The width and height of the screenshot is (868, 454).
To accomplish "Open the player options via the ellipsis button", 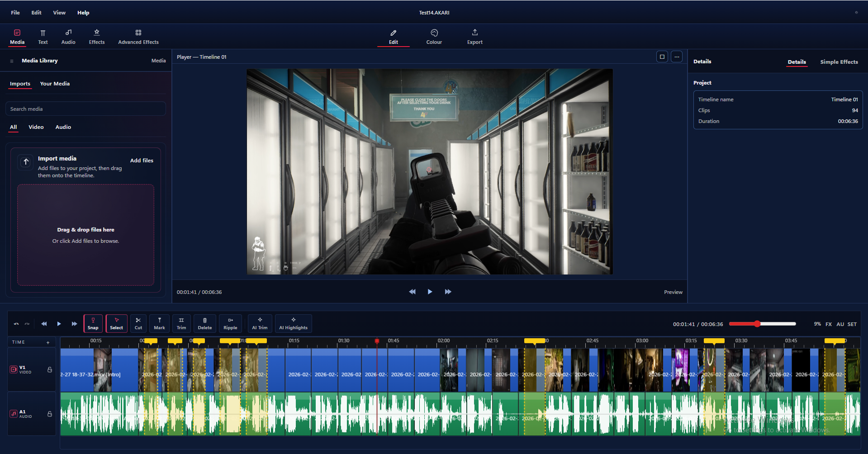I will coord(676,57).
